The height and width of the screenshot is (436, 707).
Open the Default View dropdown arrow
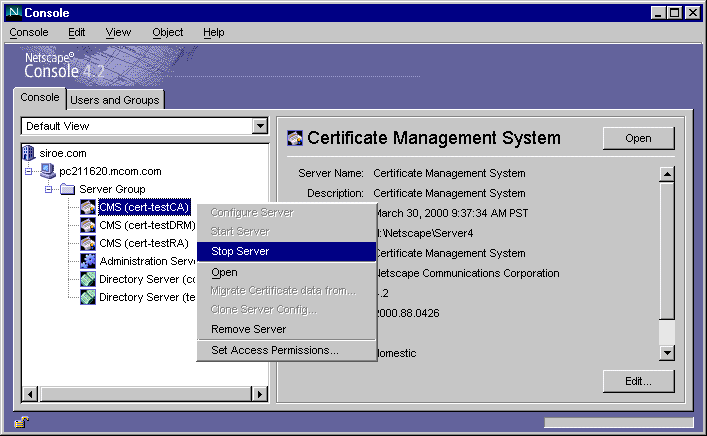[260, 126]
